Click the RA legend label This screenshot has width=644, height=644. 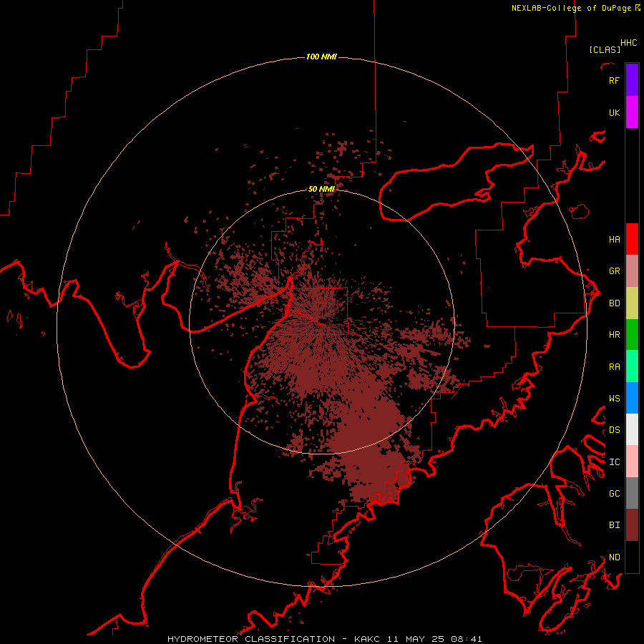[614, 366]
